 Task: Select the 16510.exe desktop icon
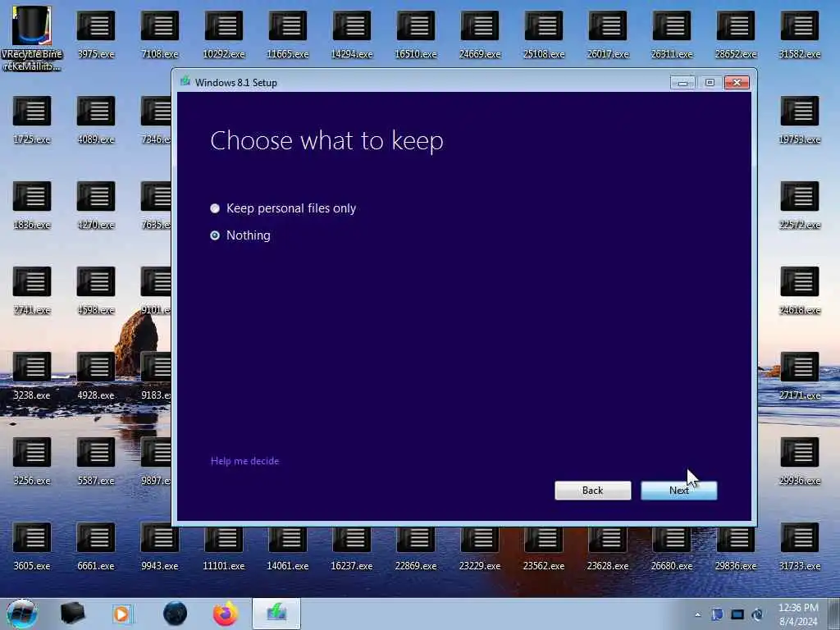click(416, 34)
